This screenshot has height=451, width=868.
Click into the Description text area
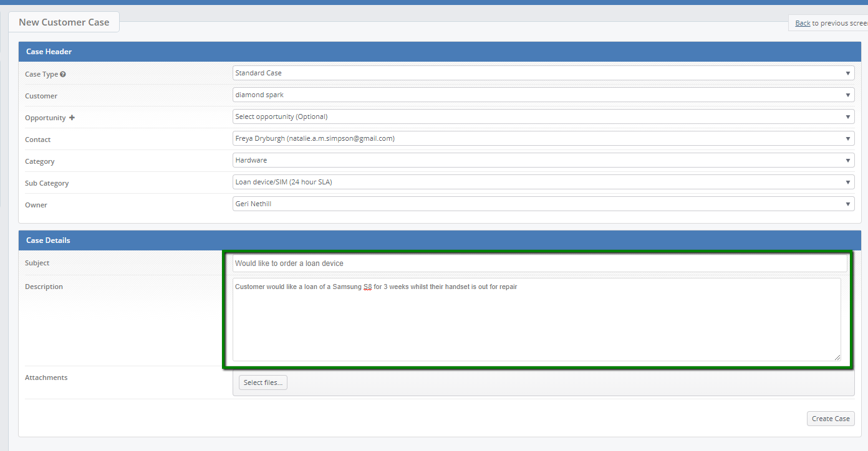536,320
